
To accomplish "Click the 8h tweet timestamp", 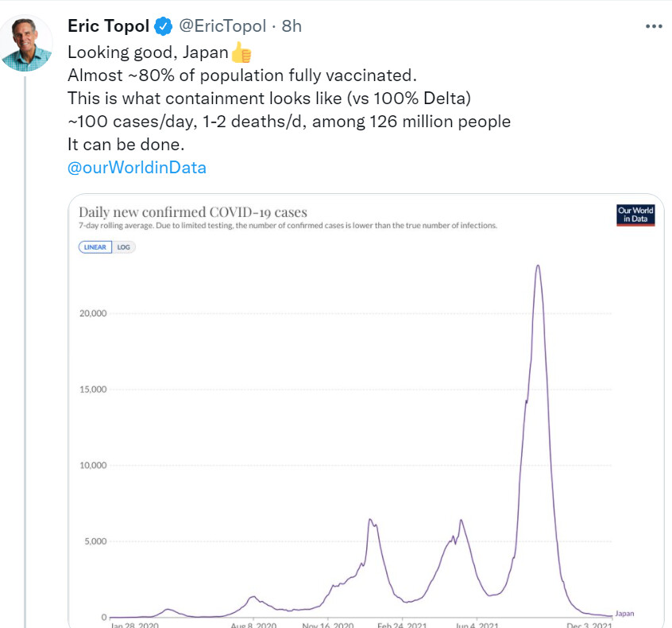I will point(292,26).
